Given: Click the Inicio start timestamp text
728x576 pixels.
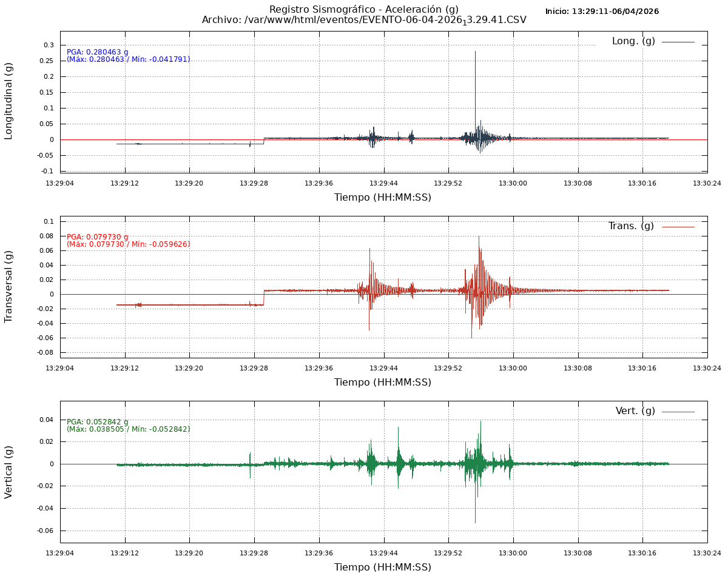Looking at the screenshot, I should coord(602,12).
